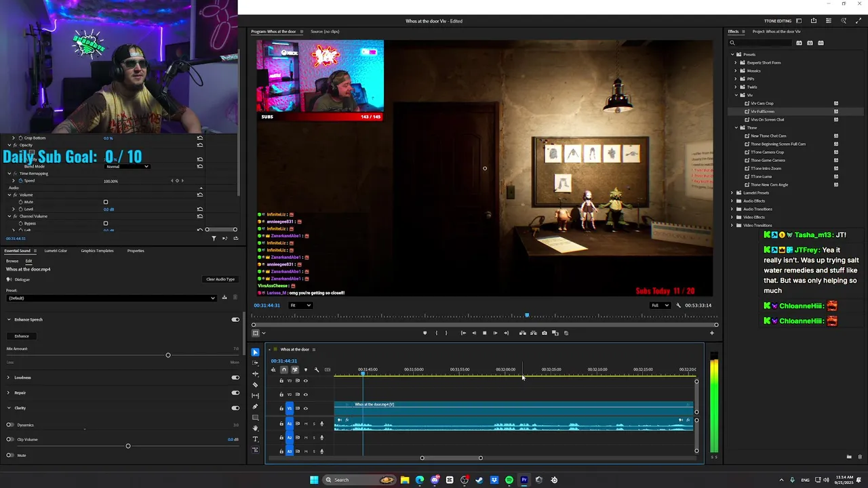
Task: Go to In point
Action: click(x=462, y=333)
